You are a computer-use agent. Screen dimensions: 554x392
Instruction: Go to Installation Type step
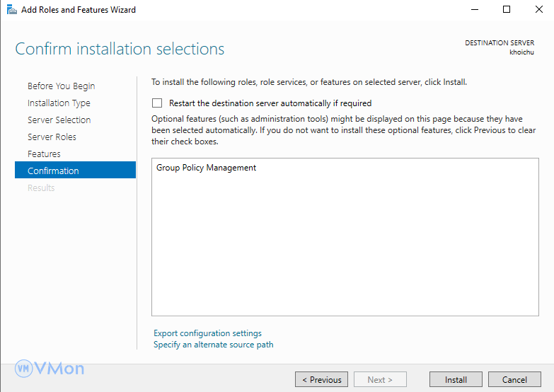[59, 103]
